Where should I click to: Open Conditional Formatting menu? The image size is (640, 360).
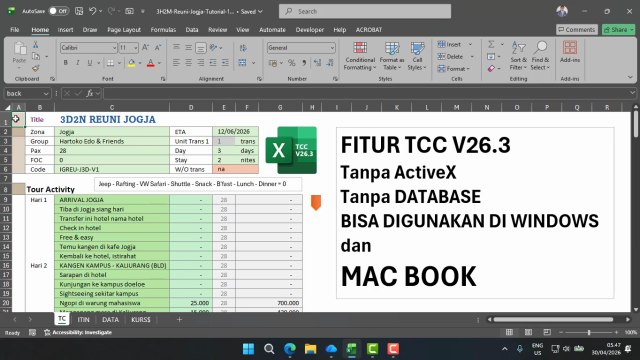[360, 56]
